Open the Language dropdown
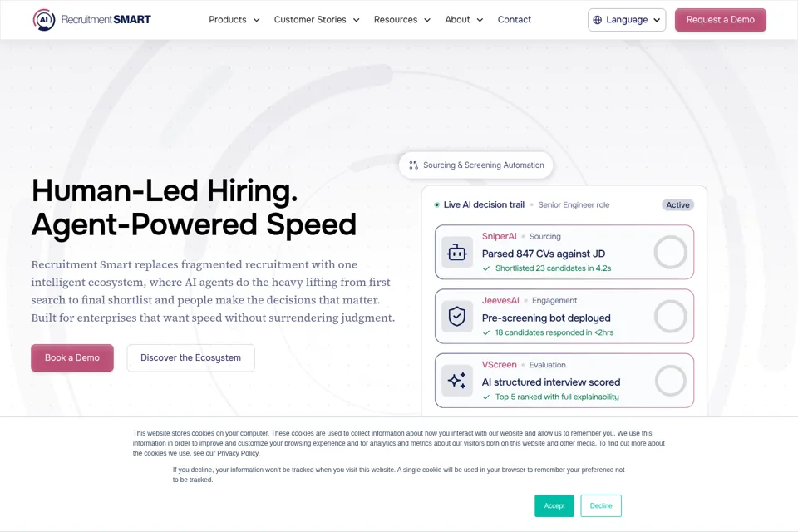The image size is (798, 532). coord(627,20)
